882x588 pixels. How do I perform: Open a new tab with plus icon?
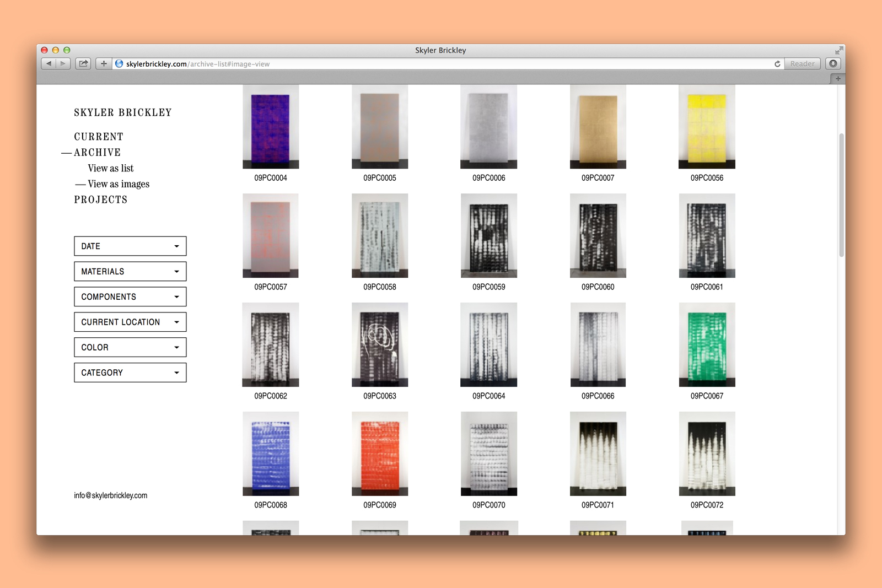tap(837, 79)
